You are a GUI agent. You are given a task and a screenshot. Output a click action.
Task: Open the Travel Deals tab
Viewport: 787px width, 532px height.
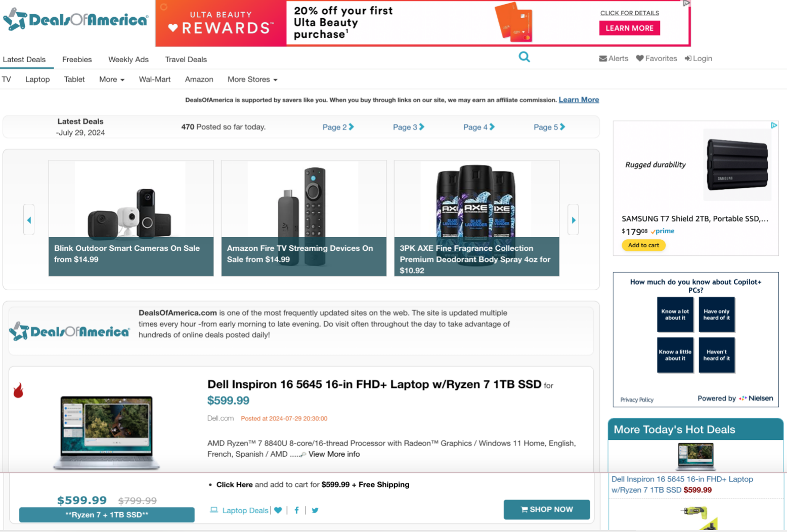(186, 60)
